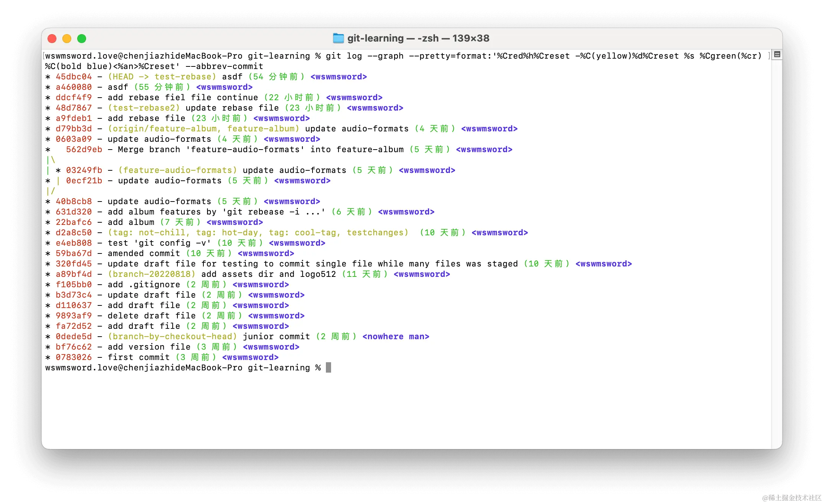Click author name nowhere man

[x=396, y=336]
